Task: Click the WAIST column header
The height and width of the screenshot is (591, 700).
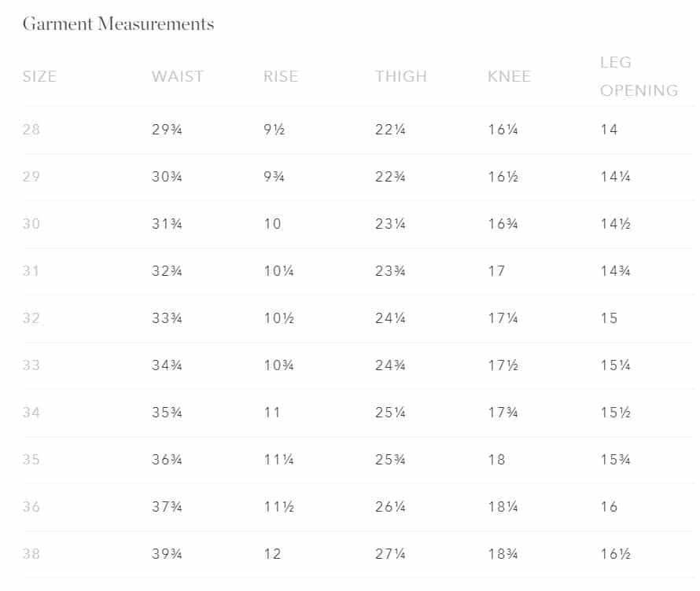Action: pos(178,76)
